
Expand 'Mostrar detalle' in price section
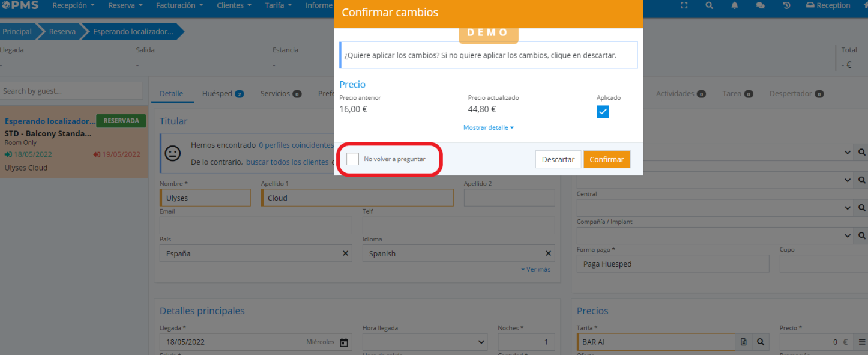[x=488, y=127]
